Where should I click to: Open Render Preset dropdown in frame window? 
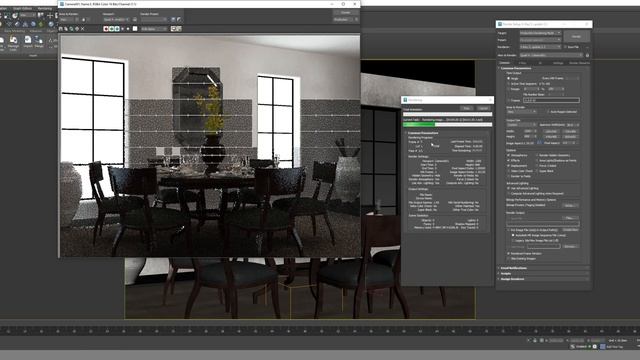coord(154,20)
